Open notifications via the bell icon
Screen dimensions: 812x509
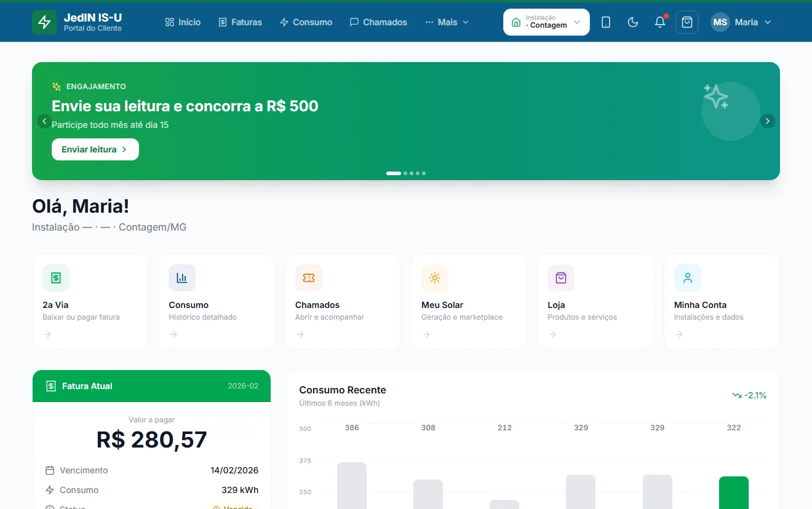coord(660,22)
